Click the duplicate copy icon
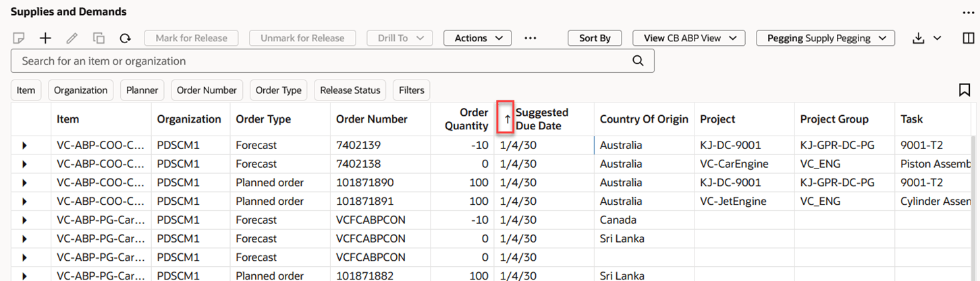The image size is (980, 281). 99,38
